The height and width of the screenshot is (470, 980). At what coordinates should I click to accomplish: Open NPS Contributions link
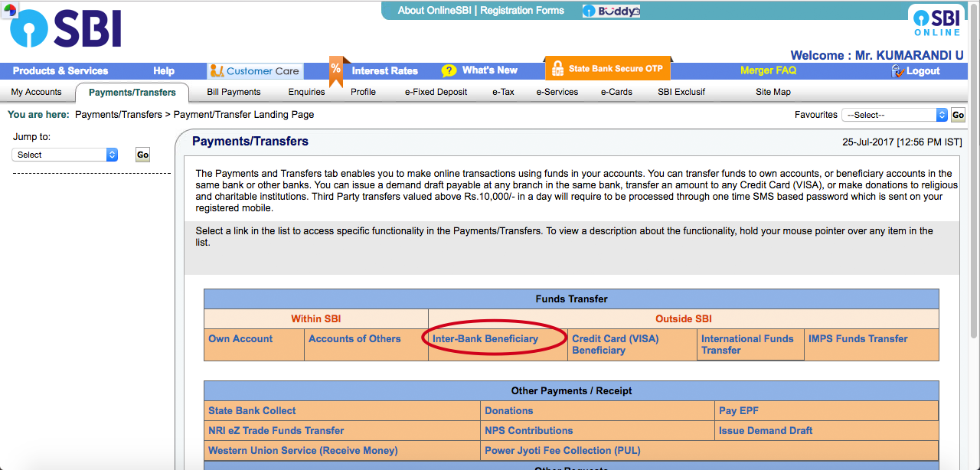(x=529, y=431)
